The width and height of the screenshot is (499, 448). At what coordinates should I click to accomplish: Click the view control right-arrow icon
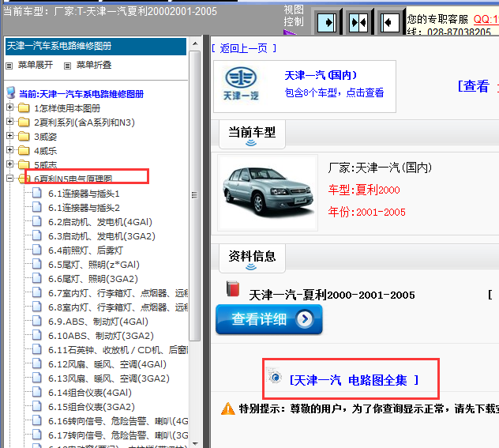coord(327,23)
